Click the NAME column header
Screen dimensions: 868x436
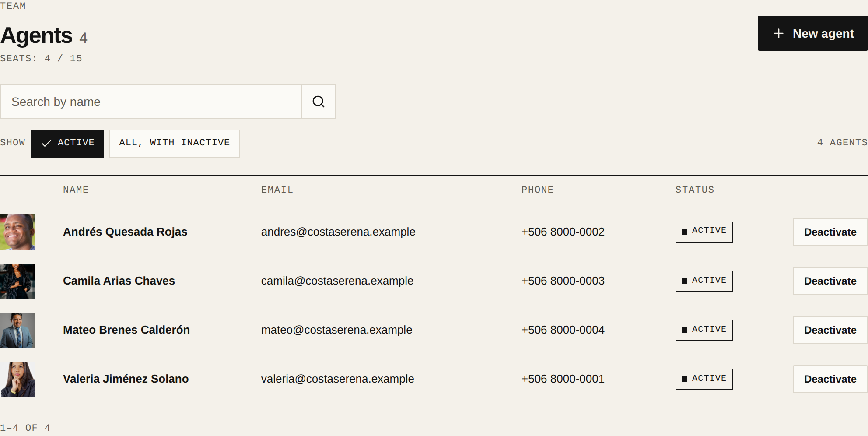pyautogui.click(x=76, y=190)
